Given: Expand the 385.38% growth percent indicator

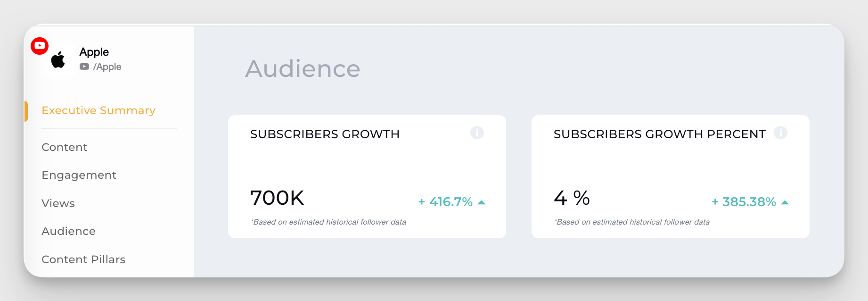Looking at the screenshot, I should tap(785, 202).
